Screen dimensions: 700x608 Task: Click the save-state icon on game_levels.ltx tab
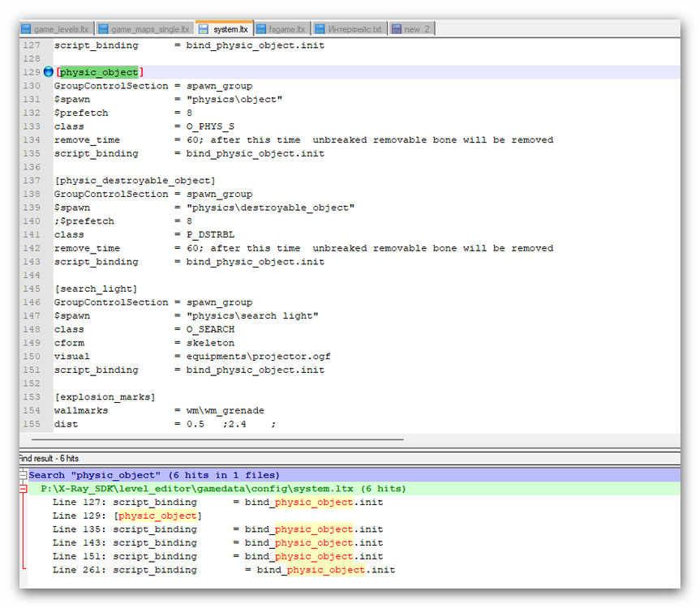pos(27,29)
